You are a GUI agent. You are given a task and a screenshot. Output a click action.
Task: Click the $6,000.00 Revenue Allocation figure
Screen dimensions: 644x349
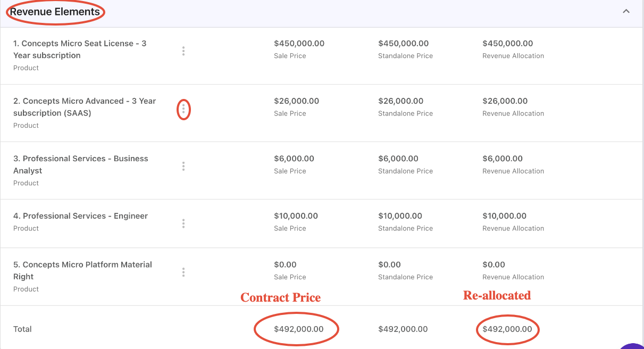coord(503,159)
